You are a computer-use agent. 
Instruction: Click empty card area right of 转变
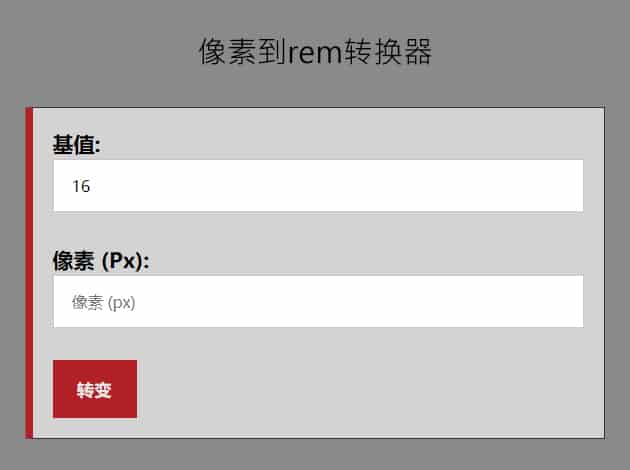point(370,389)
